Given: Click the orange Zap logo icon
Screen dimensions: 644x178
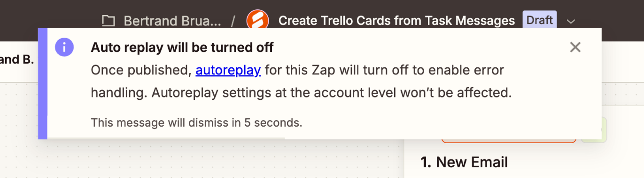Looking at the screenshot, I should (257, 21).
